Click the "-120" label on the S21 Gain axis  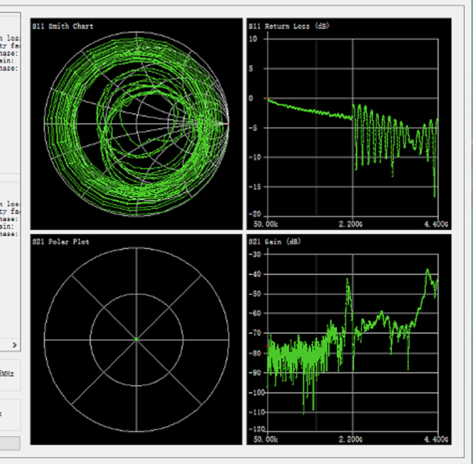pos(257,429)
